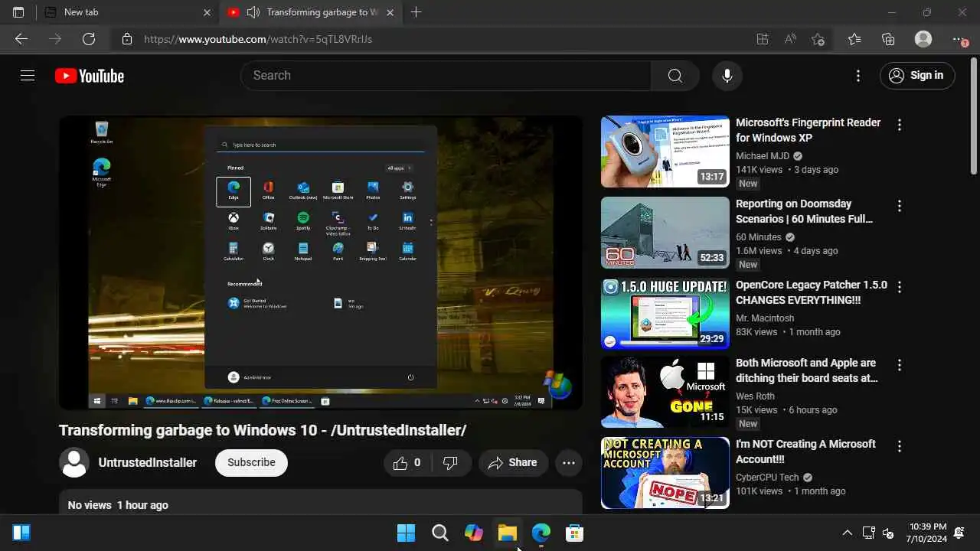Click the browser address bar URL
Viewport: 980px width, 551px height.
click(x=258, y=39)
